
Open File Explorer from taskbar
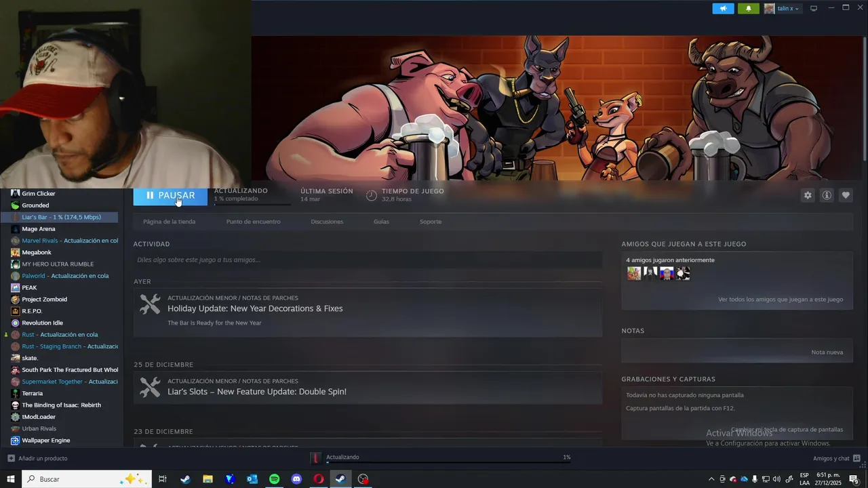pyautogui.click(x=208, y=479)
